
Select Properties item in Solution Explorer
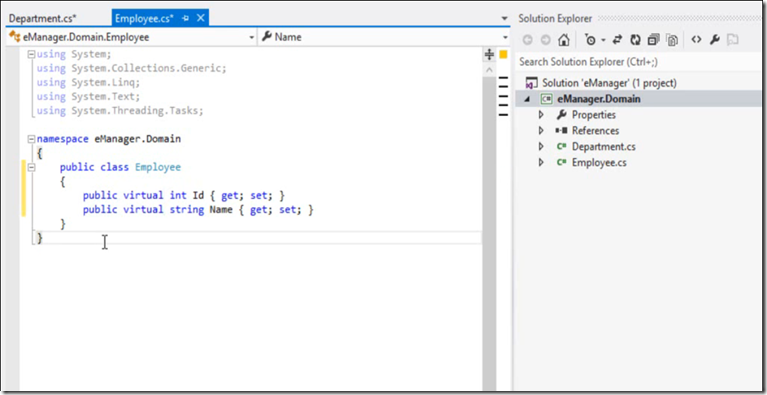[x=594, y=115]
